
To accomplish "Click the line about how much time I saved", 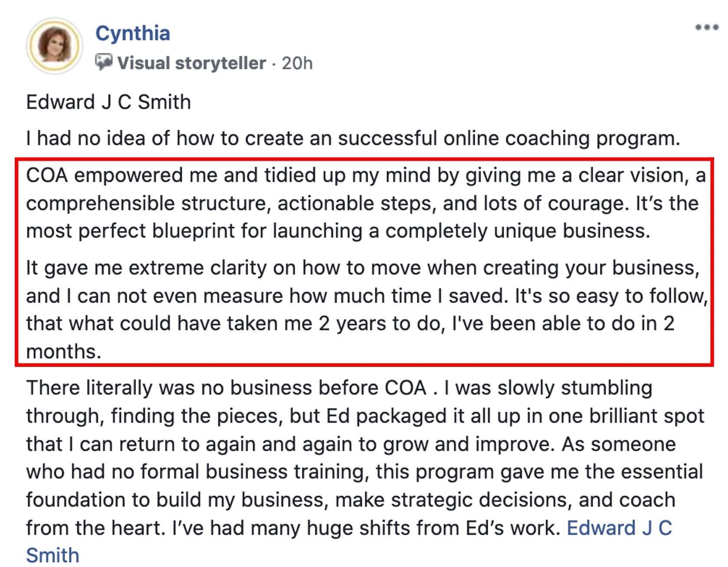I will [x=367, y=296].
